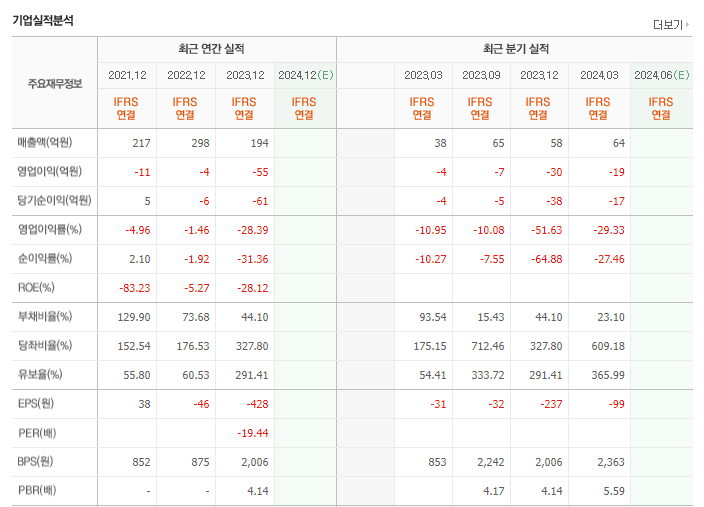Image resolution: width=704 pixels, height=507 pixels.
Task: Click the BPS(원) row label
Action: point(35,462)
